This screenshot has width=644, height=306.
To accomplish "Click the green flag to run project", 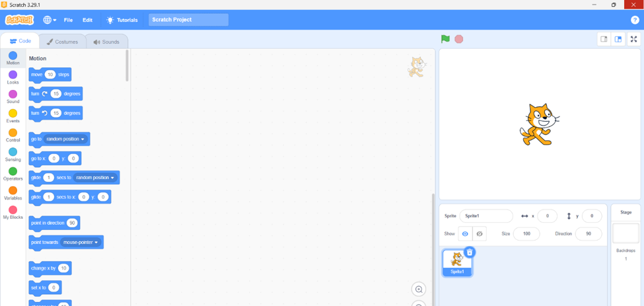I will pos(445,39).
